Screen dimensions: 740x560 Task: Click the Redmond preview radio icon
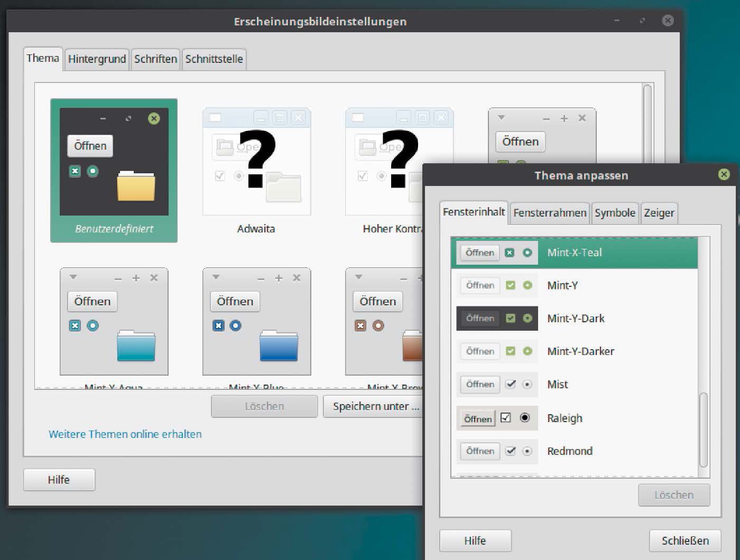point(527,451)
